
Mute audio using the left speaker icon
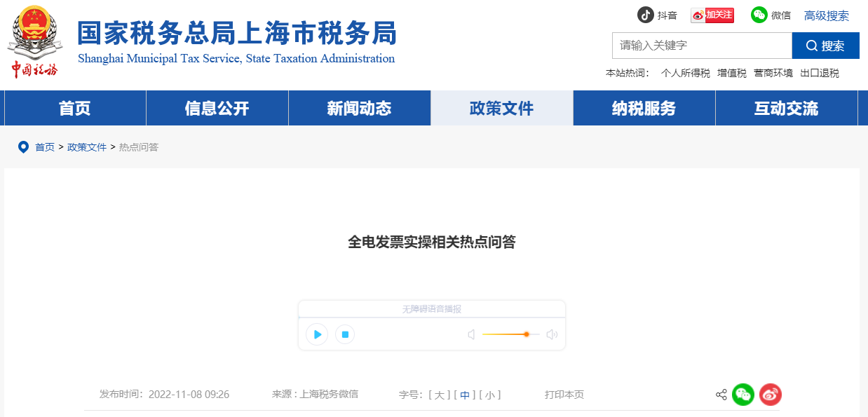[470, 334]
